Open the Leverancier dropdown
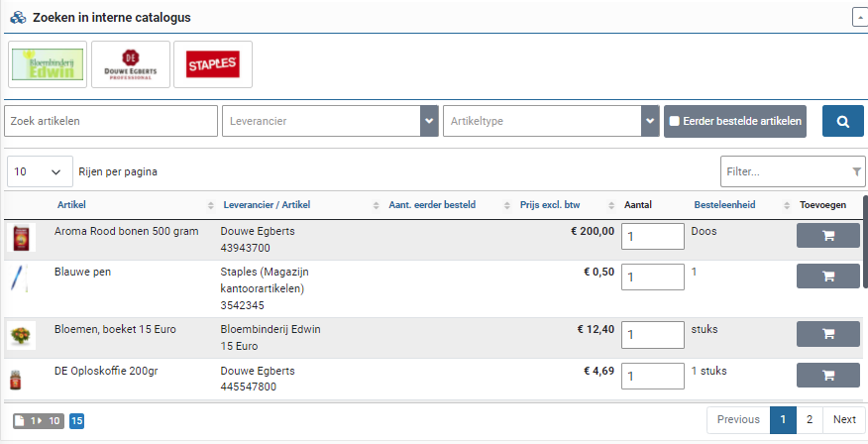 [x=429, y=121]
